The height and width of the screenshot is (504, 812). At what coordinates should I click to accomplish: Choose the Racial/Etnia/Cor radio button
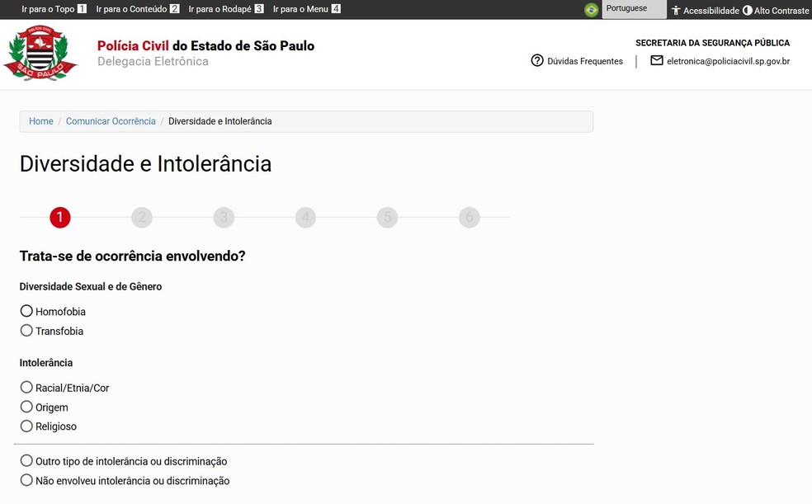26,387
